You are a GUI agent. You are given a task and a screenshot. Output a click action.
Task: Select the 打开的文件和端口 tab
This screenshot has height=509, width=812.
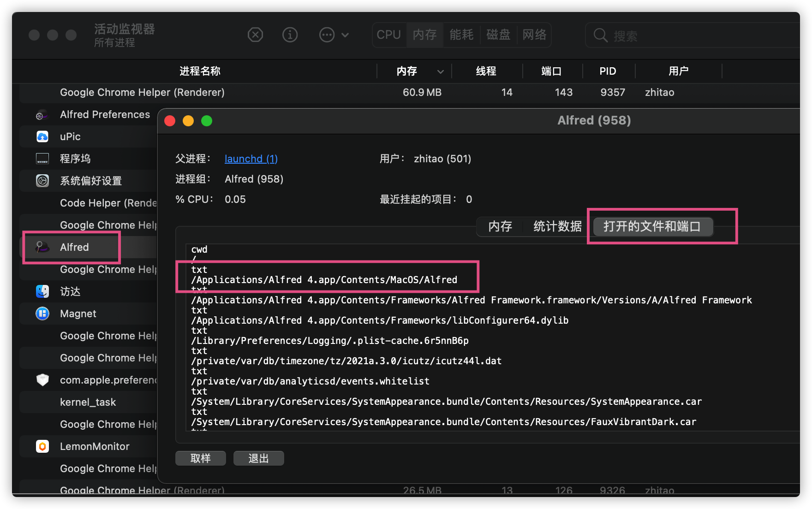coord(652,226)
